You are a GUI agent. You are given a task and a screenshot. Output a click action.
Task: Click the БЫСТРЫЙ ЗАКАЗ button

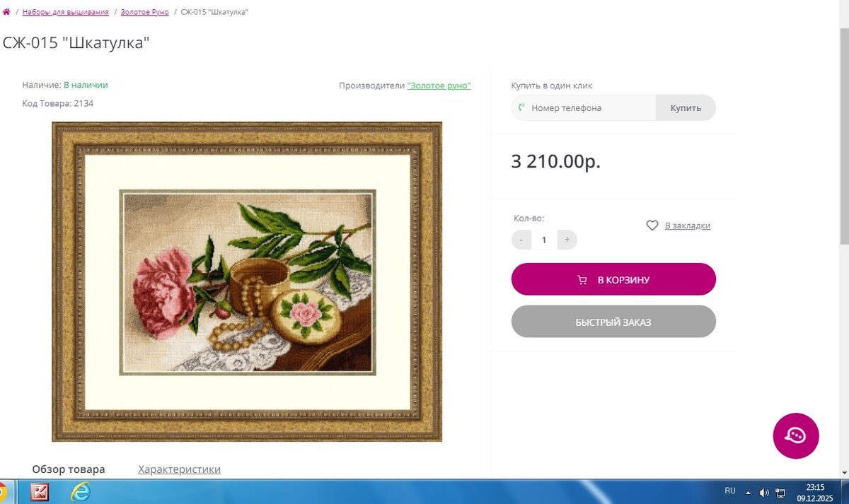point(613,322)
